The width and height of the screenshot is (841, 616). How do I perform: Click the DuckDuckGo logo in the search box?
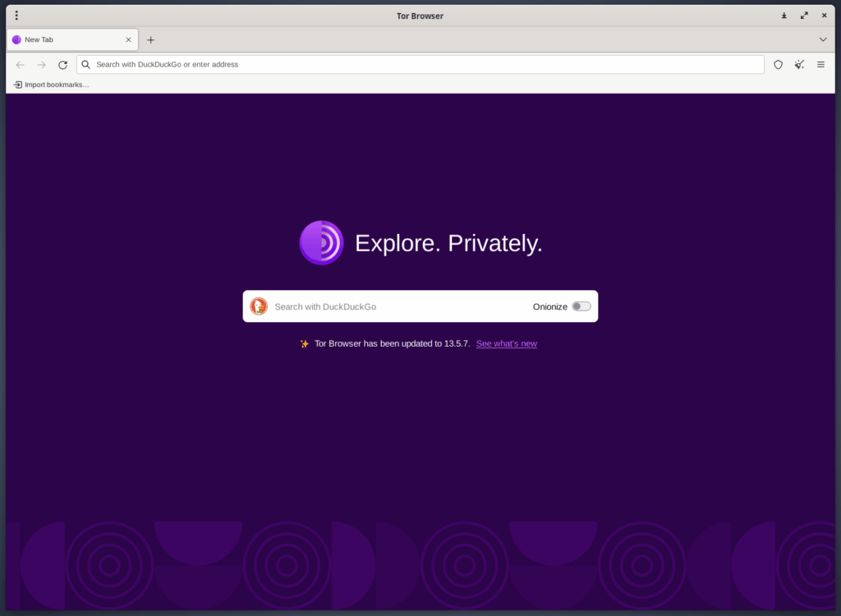pyautogui.click(x=259, y=306)
